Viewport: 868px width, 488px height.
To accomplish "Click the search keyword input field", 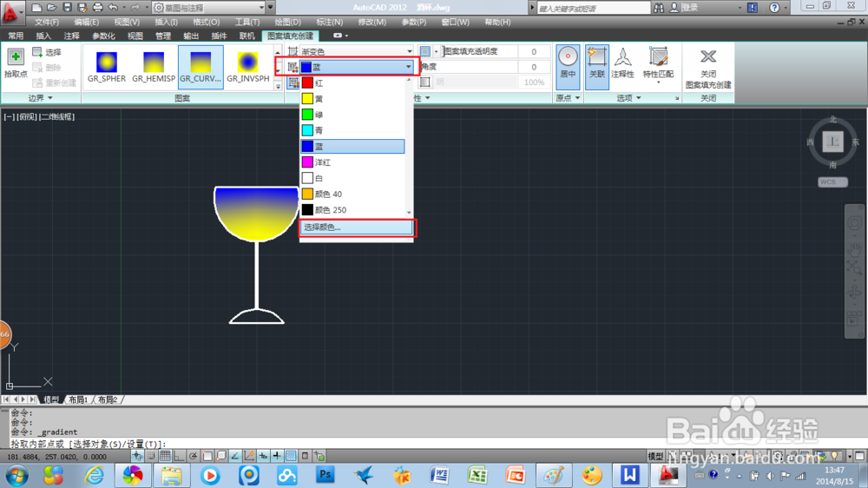I will (x=593, y=8).
